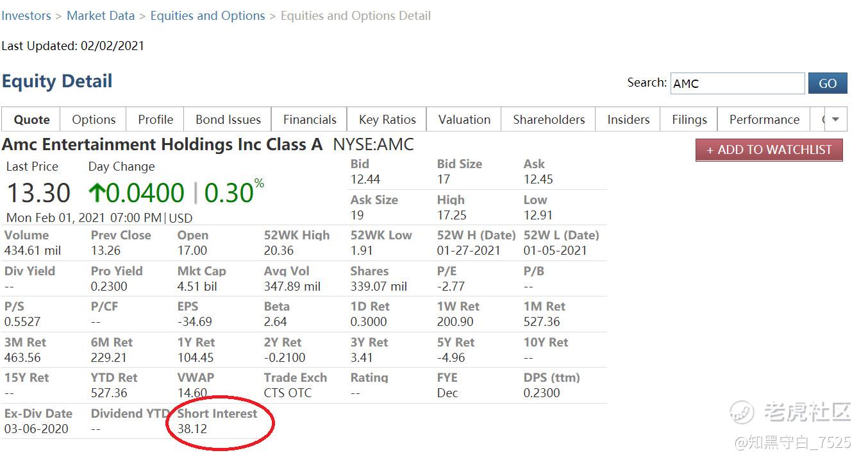Click the ADD TO WATCHLIST button
868x462 pixels.
tap(769, 150)
